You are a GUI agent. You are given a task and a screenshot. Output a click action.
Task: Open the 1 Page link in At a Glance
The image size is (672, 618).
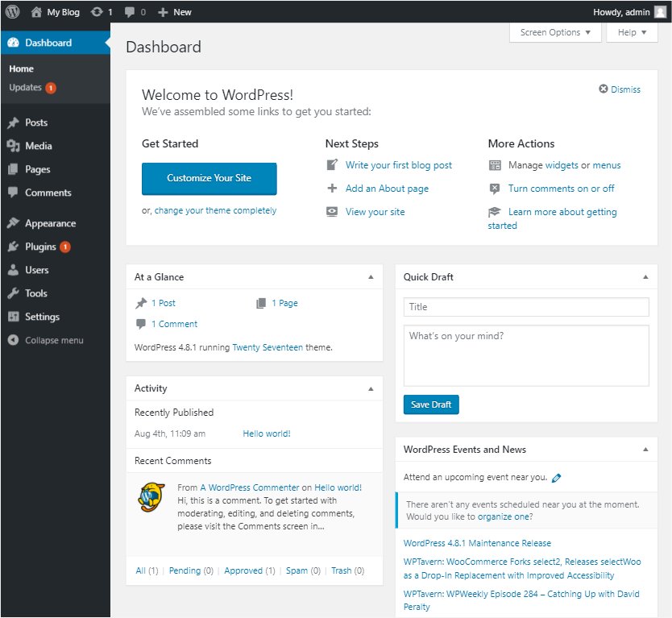pos(284,304)
